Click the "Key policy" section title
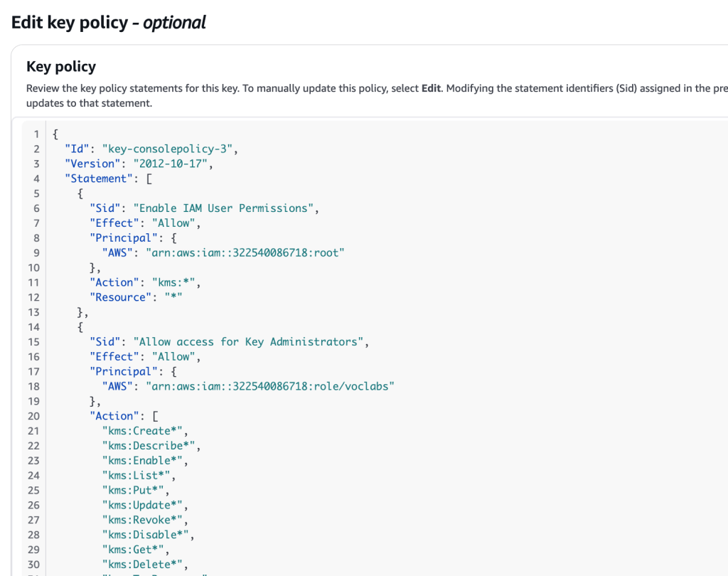The height and width of the screenshot is (576, 728). pos(61,67)
